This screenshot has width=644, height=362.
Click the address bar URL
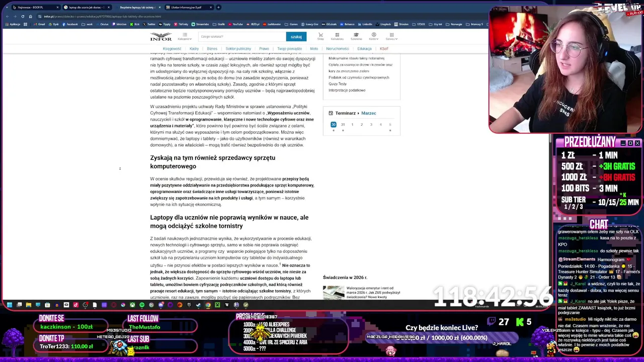click(x=102, y=16)
